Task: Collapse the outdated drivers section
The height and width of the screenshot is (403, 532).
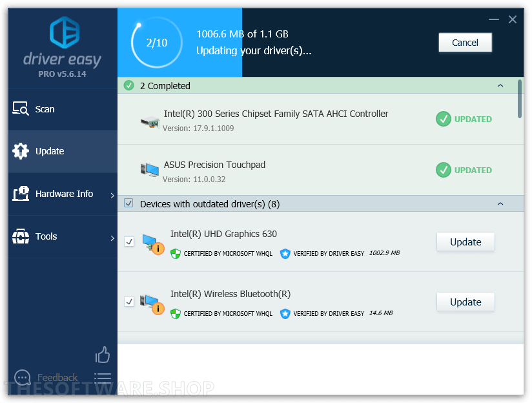Action: click(x=500, y=203)
